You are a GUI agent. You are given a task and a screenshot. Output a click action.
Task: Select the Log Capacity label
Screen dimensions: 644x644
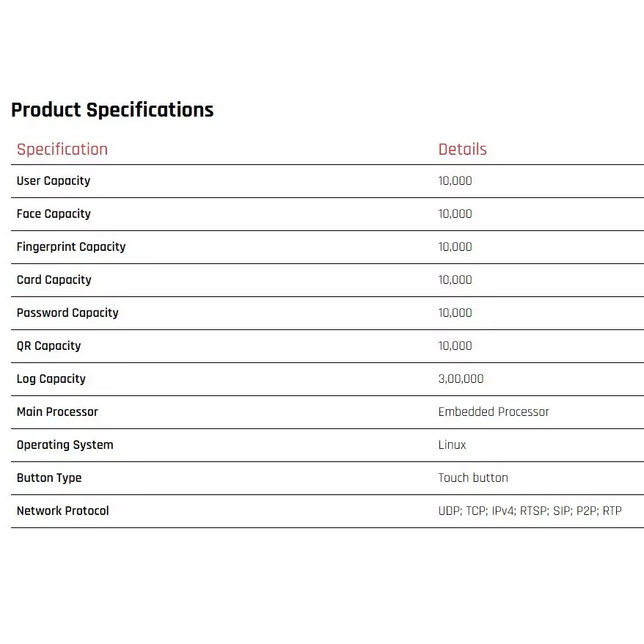pyautogui.click(x=51, y=379)
